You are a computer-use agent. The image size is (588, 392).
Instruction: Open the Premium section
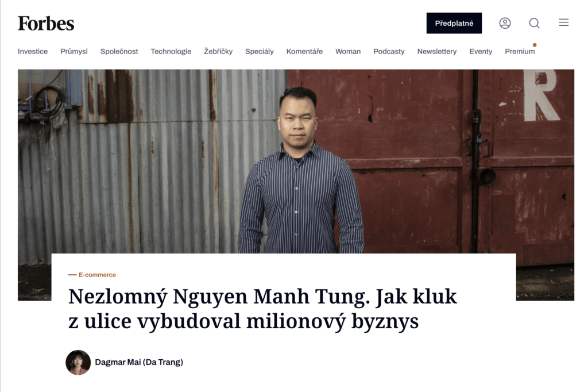click(520, 51)
